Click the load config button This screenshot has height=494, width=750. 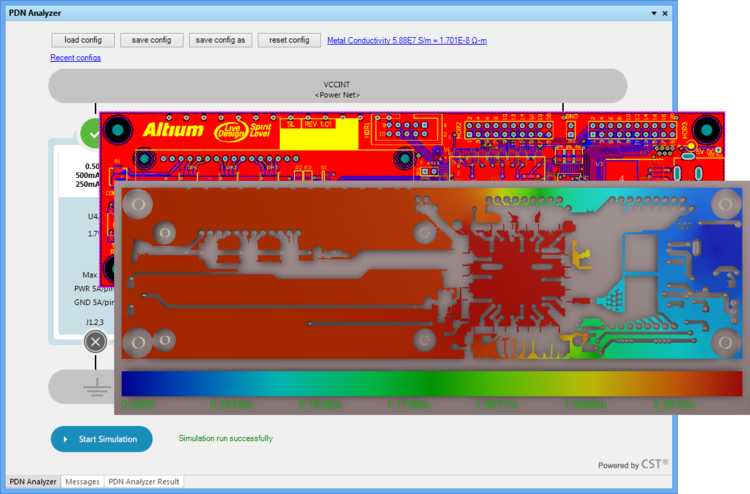83,40
